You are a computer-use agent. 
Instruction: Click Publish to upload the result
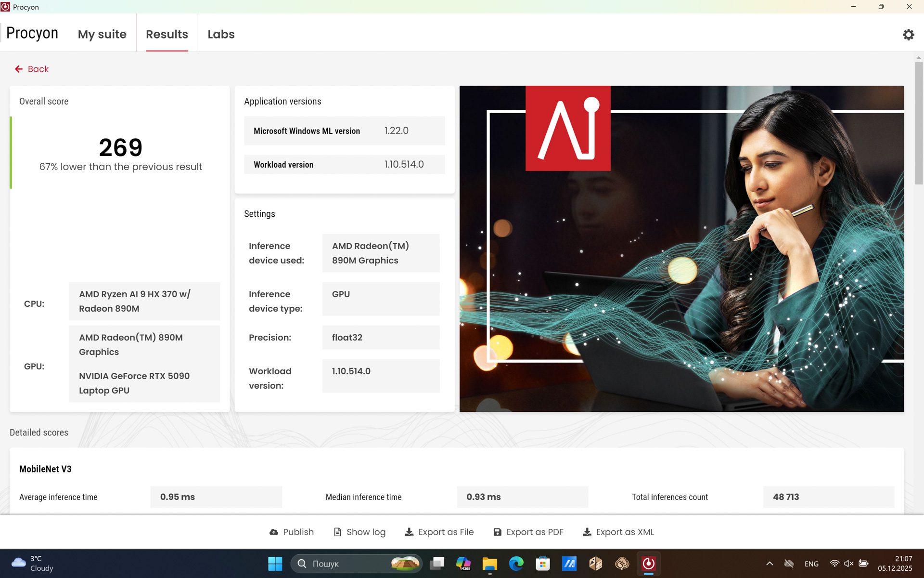click(x=292, y=532)
